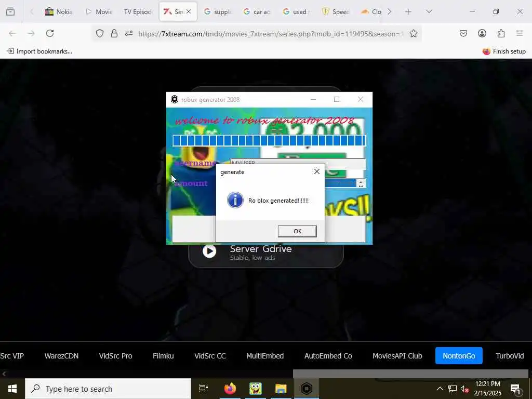
Task: Click Import bookmarks link
Action: pyautogui.click(x=39, y=51)
